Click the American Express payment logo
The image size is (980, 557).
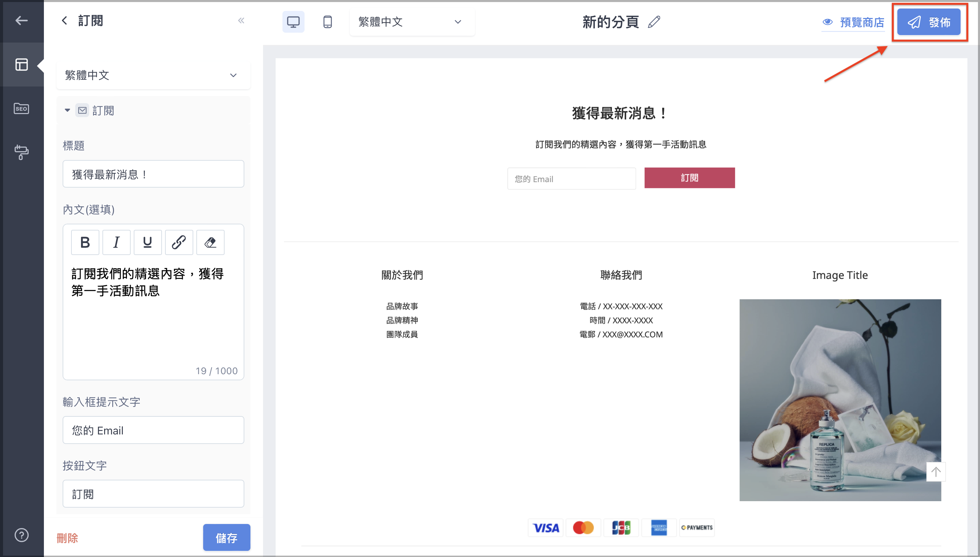[659, 528]
